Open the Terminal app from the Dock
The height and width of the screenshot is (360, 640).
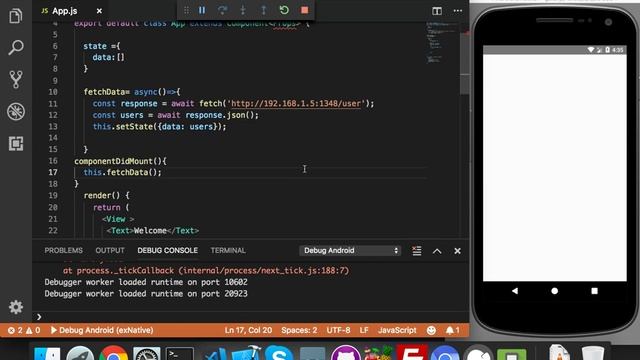tap(180, 353)
